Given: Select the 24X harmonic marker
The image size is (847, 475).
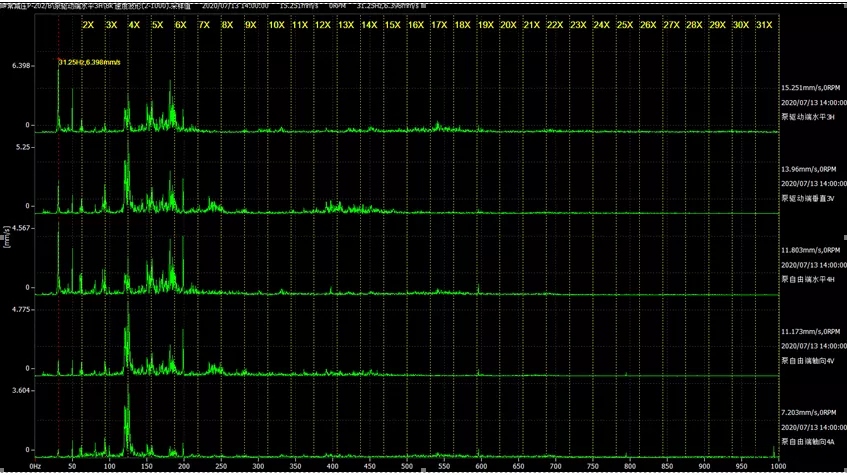Looking at the screenshot, I should [x=601, y=24].
